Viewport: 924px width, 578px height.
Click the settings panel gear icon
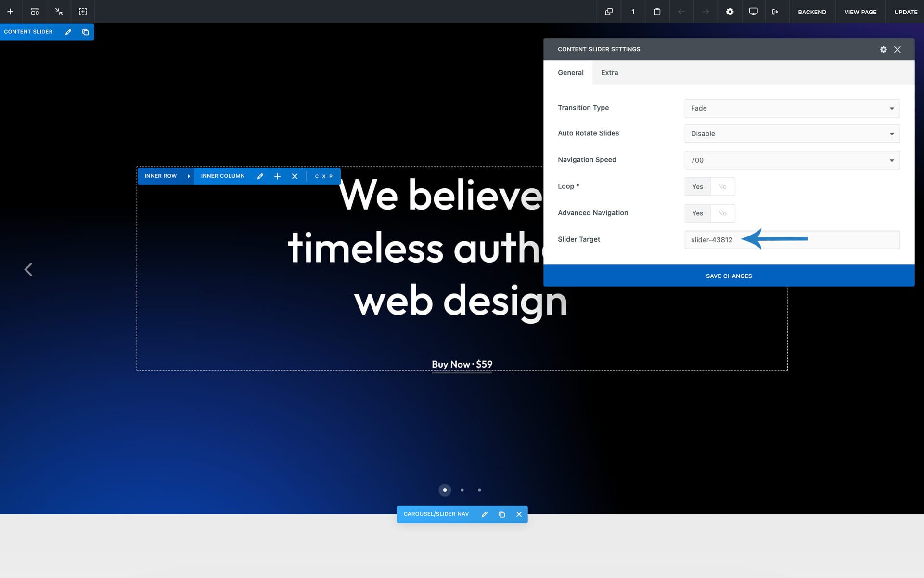[883, 49]
